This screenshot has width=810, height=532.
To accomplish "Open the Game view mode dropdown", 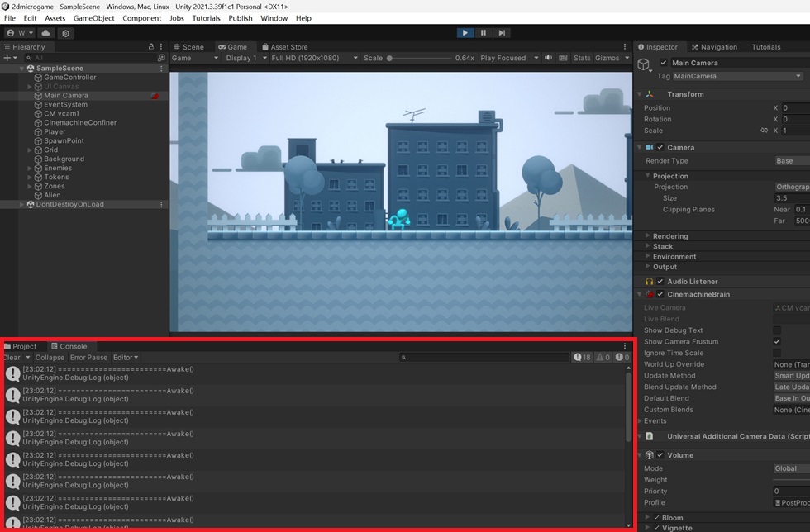I will pyautogui.click(x=195, y=58).
